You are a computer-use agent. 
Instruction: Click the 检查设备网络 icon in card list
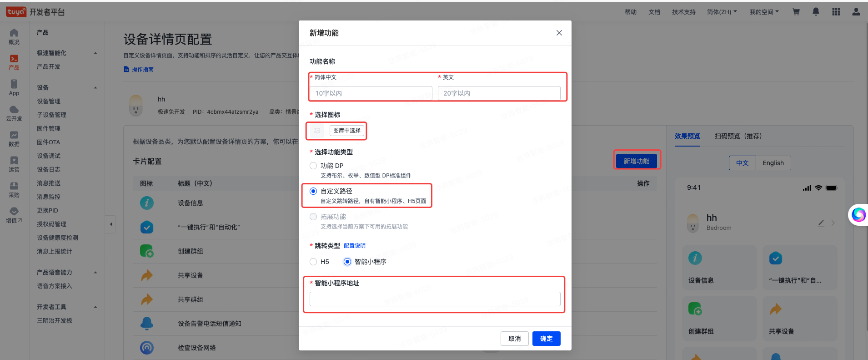pyautogui.click(x=146, y=348)
